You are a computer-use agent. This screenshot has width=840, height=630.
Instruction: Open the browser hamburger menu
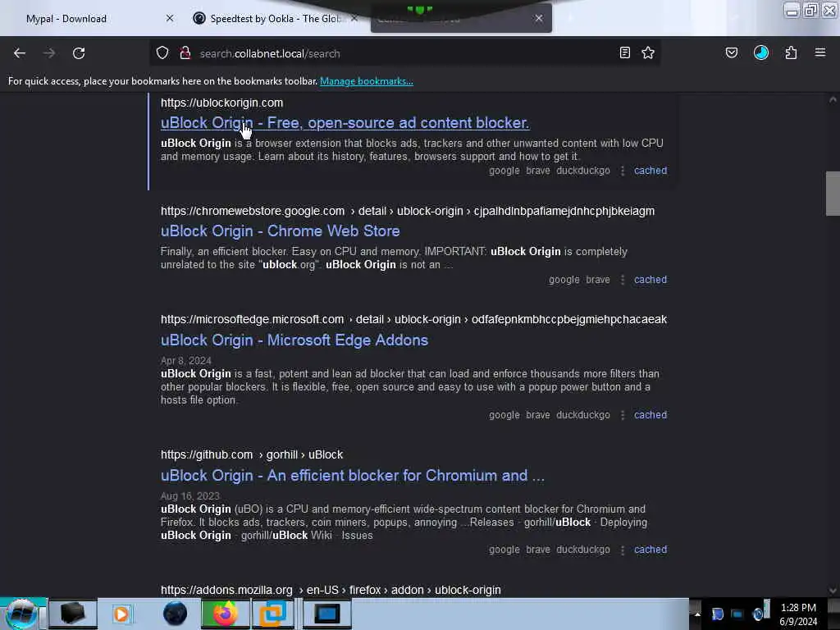820,52
